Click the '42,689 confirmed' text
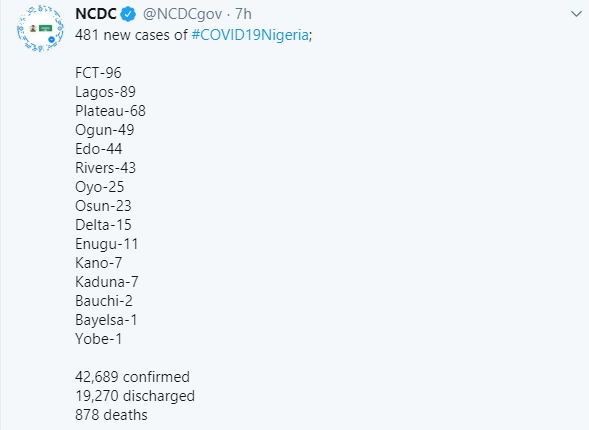Image resolution: width=589 pixels, height=430 pixels. coord(132,377)
